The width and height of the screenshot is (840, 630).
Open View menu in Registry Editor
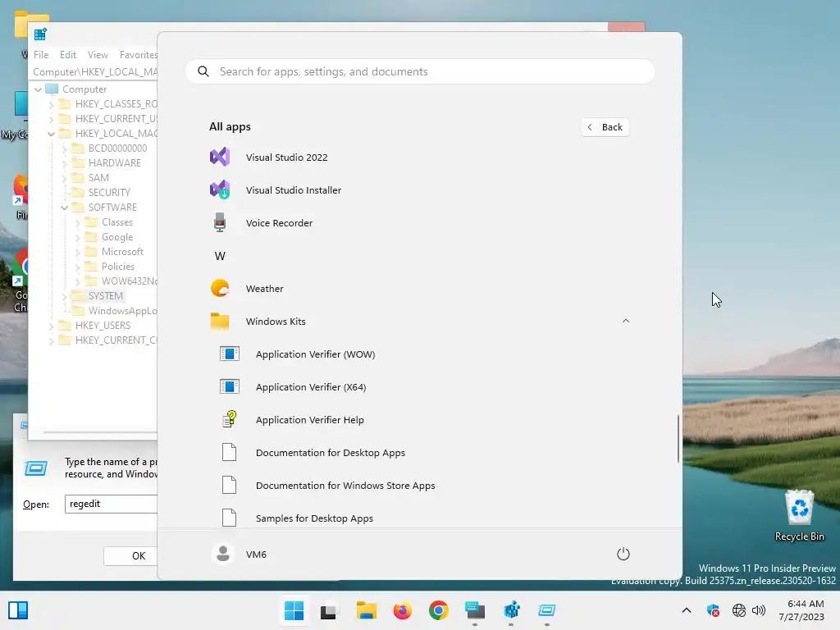pyautogui.click(x=98, y=55)
